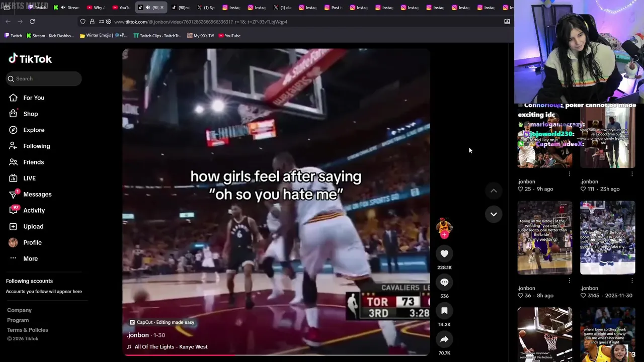Follow creator with red plus badge
The image size is (644, 362).
coord(444,234)
